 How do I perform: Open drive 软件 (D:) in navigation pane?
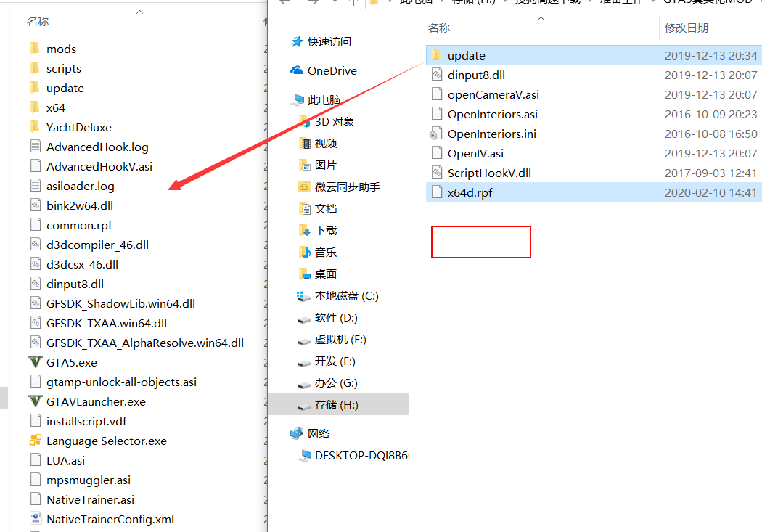[x=336, y=318]
